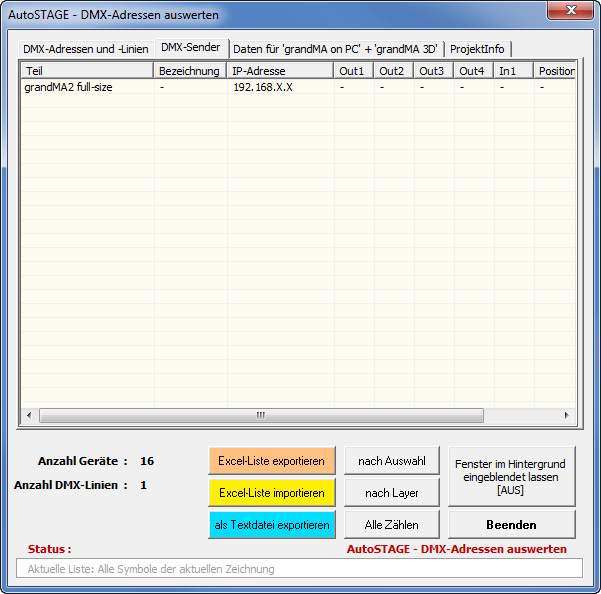Open the ProjektInfo tab
Screen dimensions: 601x594
(479, 49)
